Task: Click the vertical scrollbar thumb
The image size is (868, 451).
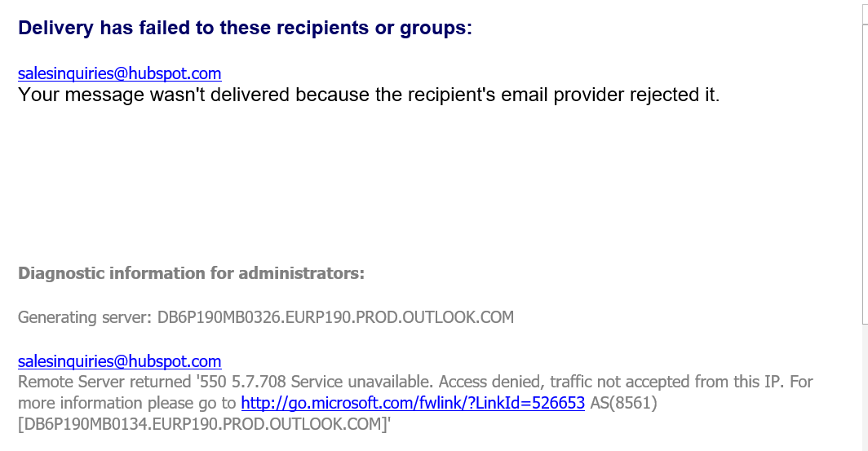Action: (864, 163)
